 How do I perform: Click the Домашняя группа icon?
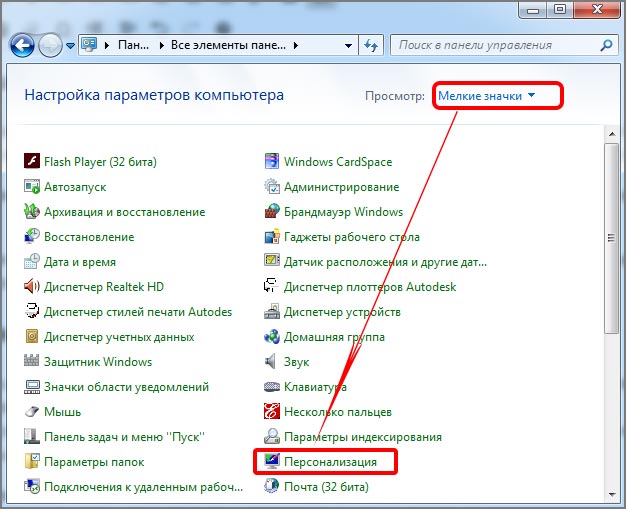pos(272,337)
